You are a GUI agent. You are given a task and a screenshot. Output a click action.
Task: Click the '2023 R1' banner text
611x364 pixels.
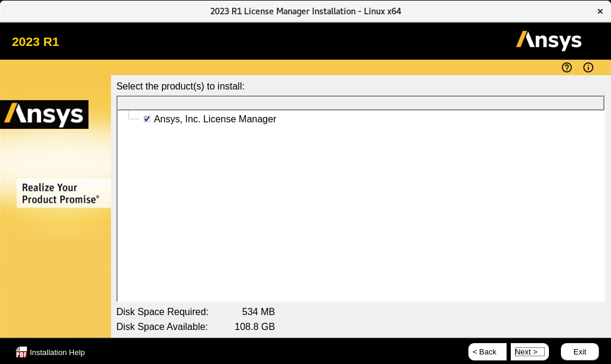coord(35,42)
